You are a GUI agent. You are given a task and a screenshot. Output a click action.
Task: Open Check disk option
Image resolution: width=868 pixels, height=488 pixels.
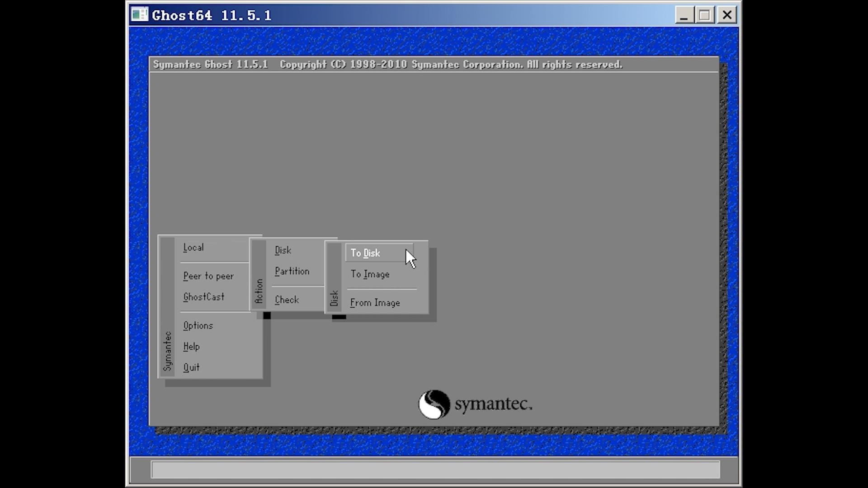coord(286,299)
